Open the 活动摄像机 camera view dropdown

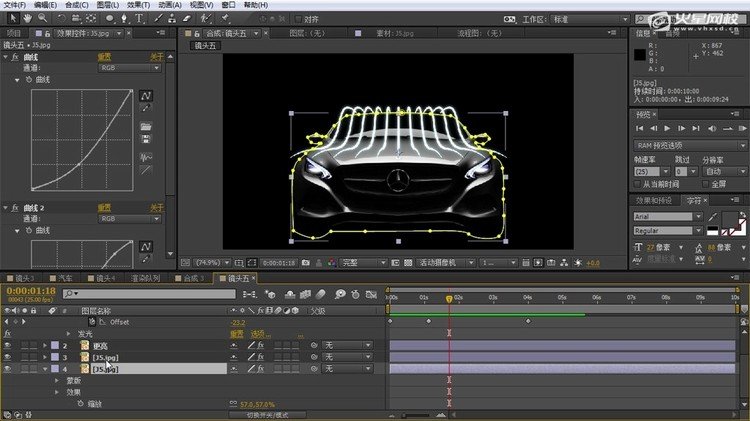pos(446,263)
